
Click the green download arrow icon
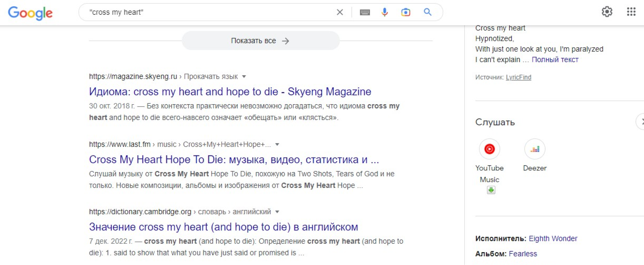491,190
